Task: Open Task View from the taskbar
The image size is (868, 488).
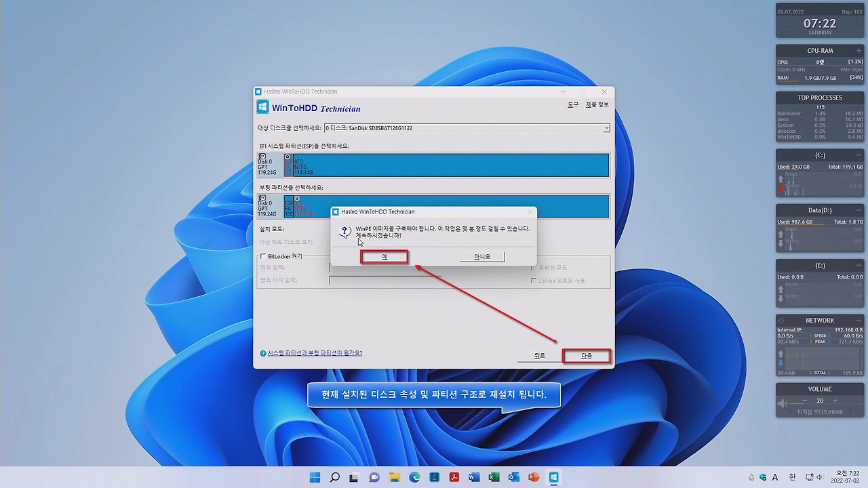Action: (354, 477)
